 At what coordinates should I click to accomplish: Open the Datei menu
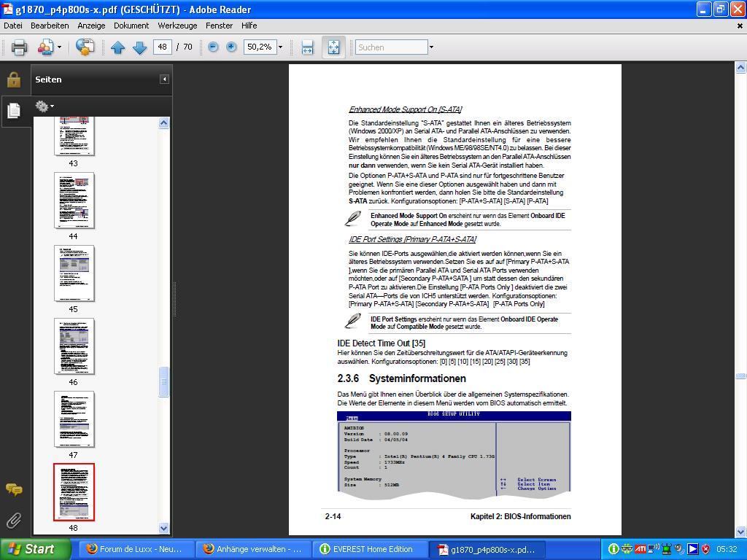(13, 26)
